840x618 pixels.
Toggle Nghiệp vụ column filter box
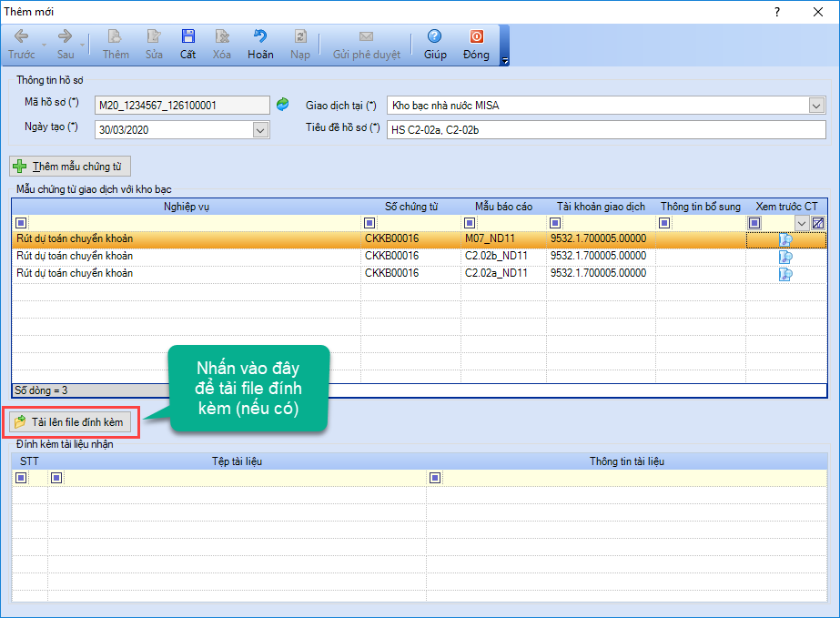21,223
